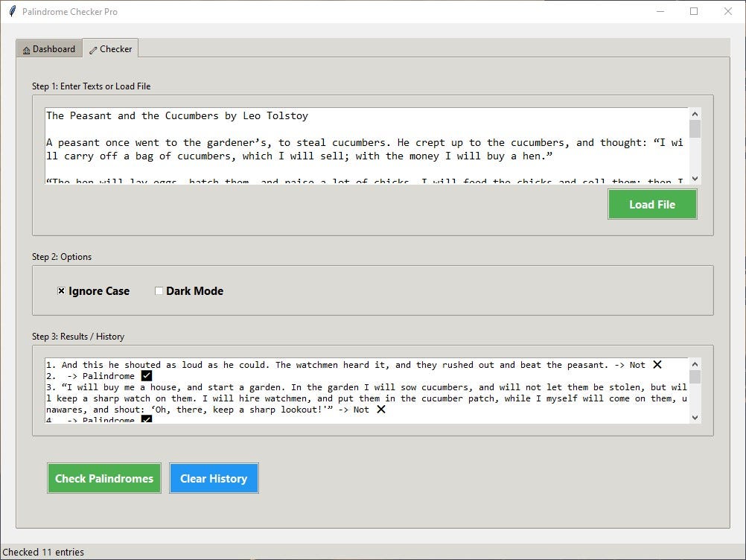Viewport: 746px width, 560px height.
Task: Maximize the Palindrome Checker Pro window
Action: point(694,11)
